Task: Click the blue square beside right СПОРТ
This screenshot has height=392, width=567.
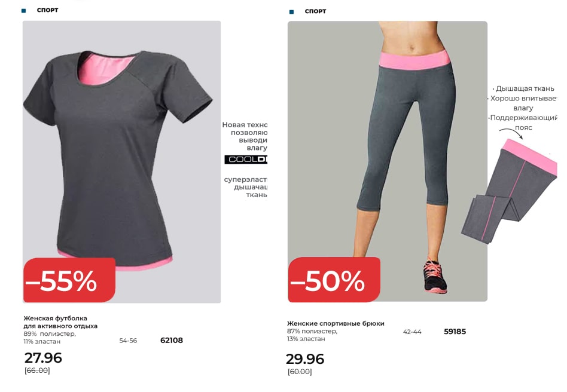Action: click(x=291, y=12)
